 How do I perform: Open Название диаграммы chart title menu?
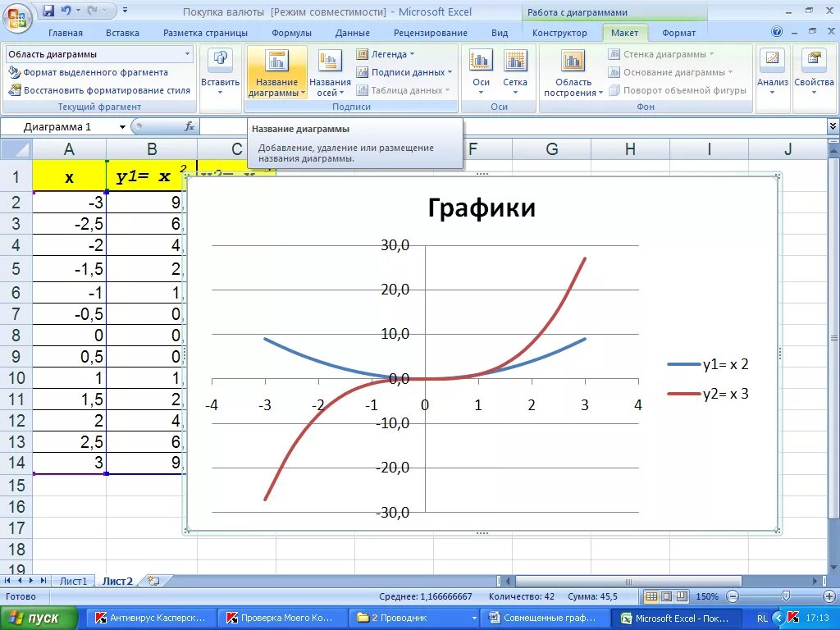click(x=277, y=73)
